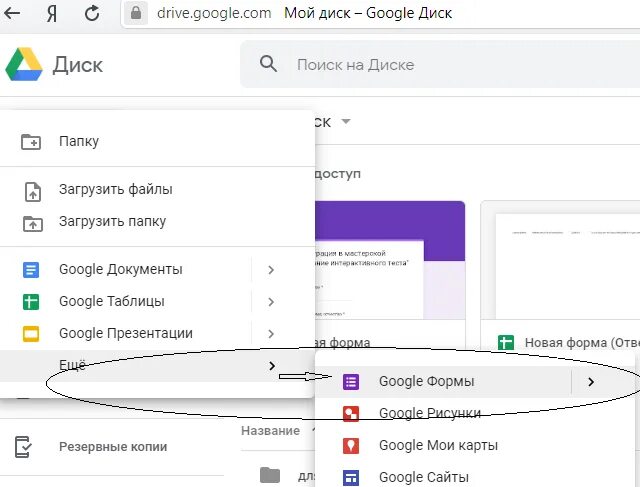Click the Диск title text
The image size is (640, 487).
point(78,65)
